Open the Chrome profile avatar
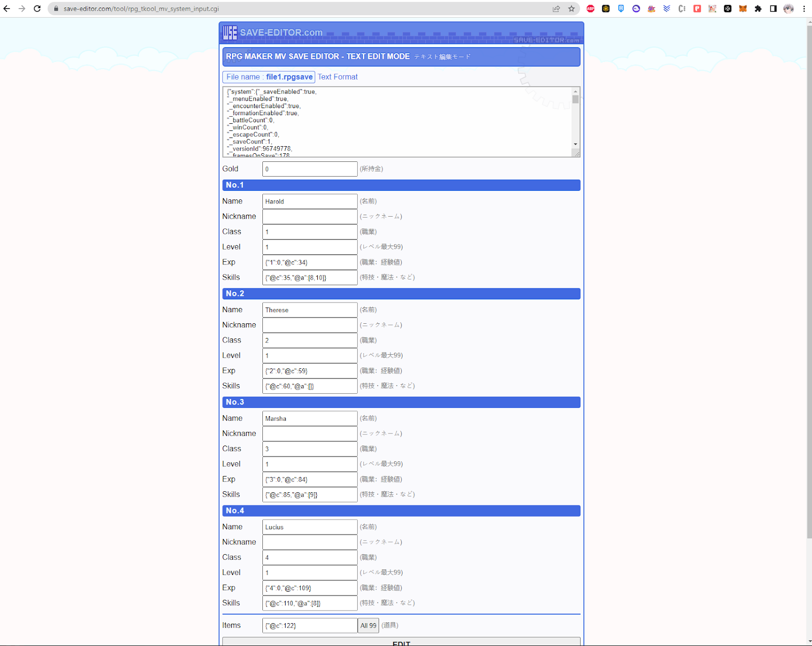Screen dimensions: 812x646 789,9
